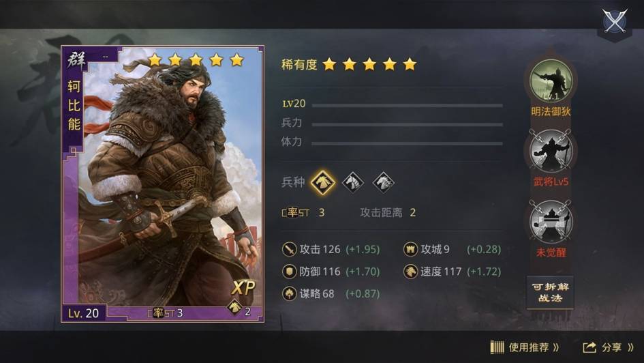
Task: Open the 轲比能 general card portrait
Action: click(162, 184)
